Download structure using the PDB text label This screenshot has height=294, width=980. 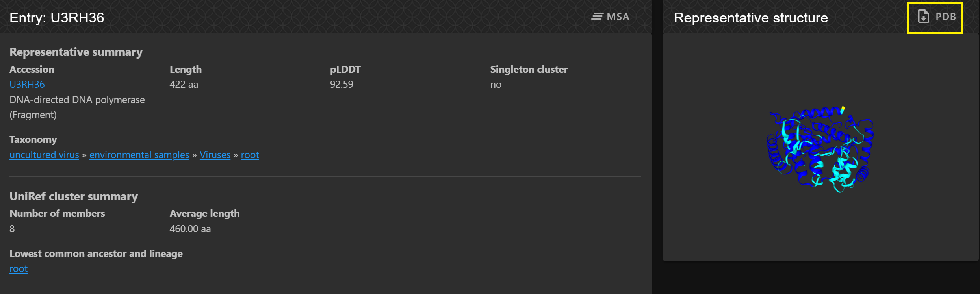click(x=946, y=17)
